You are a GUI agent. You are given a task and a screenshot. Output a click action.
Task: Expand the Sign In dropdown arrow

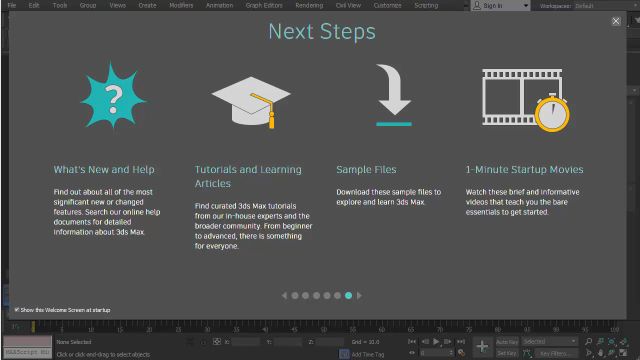click(526, 6)
